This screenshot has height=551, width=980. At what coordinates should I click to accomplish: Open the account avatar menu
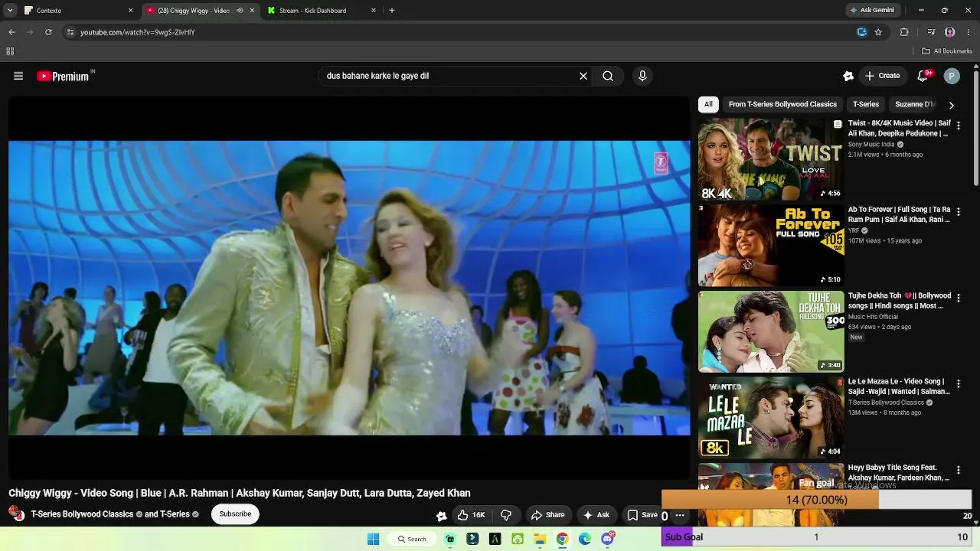[x=952, y=76]
